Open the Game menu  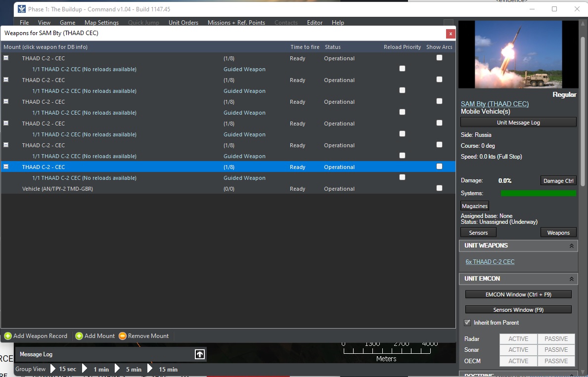[x=67, y=23]
